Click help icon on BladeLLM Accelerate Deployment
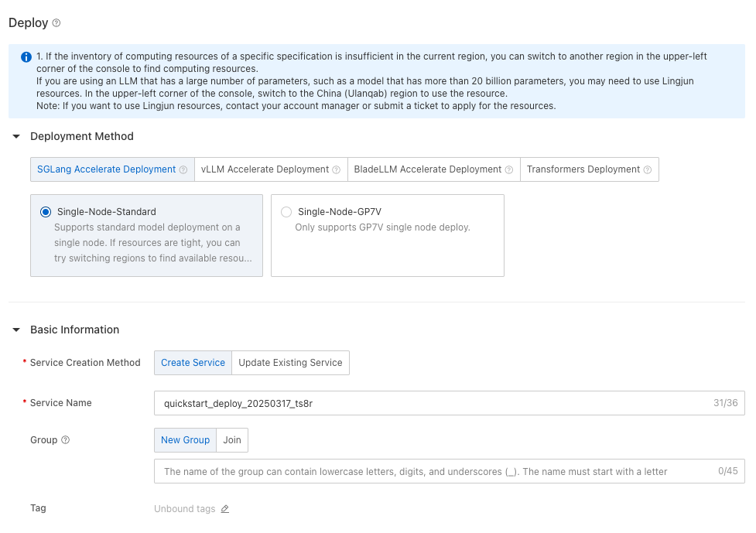The height and width of the screenshot is (533, 756). click(x=509, y=170)
